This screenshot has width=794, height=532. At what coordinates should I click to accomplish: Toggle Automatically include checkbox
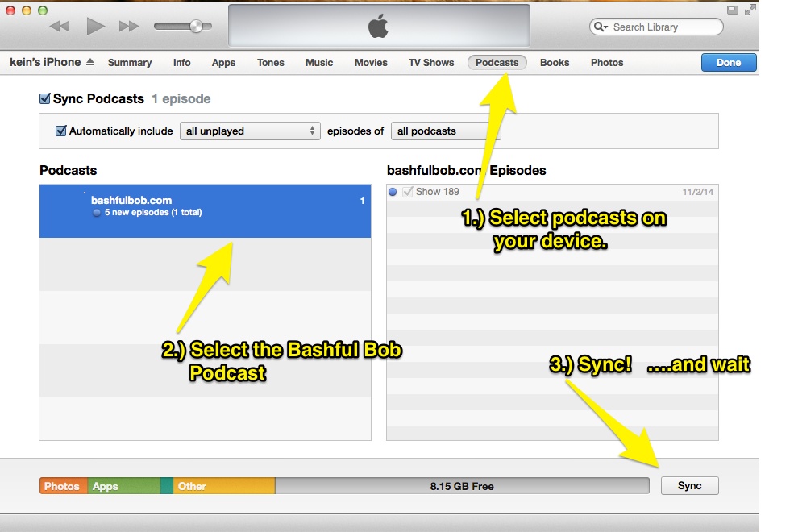(60, 131)
